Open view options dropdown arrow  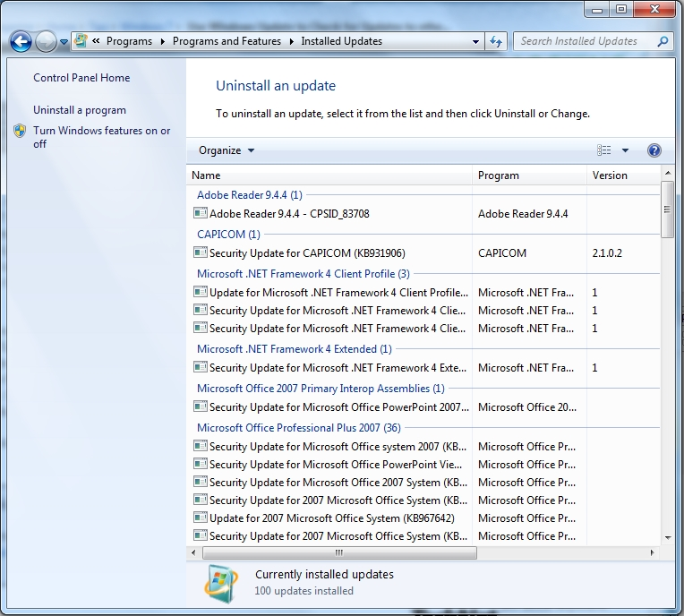pos(625,150)
